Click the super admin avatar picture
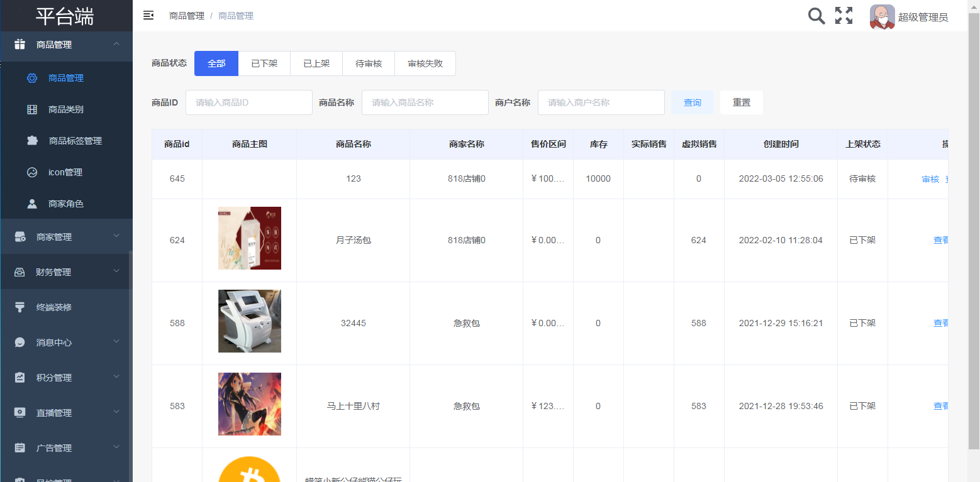Screen dimensions: 980x482 pos(882,17)
